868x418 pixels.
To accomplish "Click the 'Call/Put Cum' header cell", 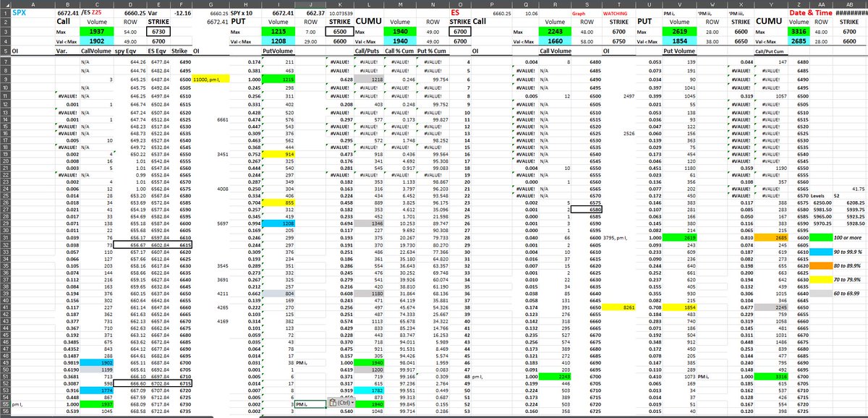I will pos(773,51).
